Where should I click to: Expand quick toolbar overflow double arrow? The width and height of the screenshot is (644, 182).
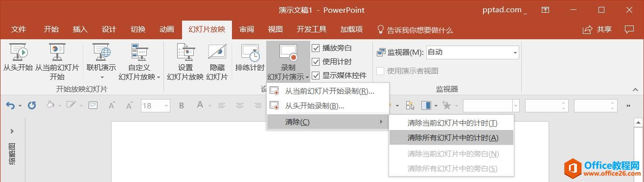[x=628, y=105]
